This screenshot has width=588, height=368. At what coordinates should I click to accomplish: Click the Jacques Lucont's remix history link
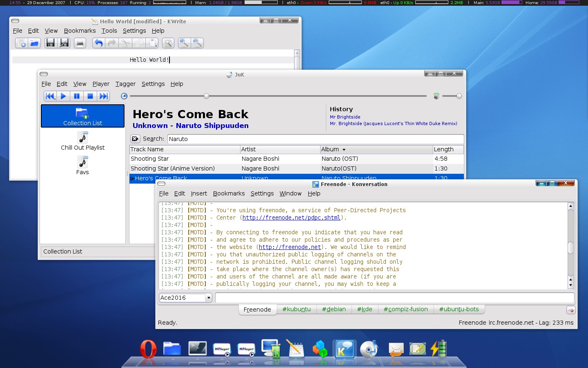click(x=393, y=123)
